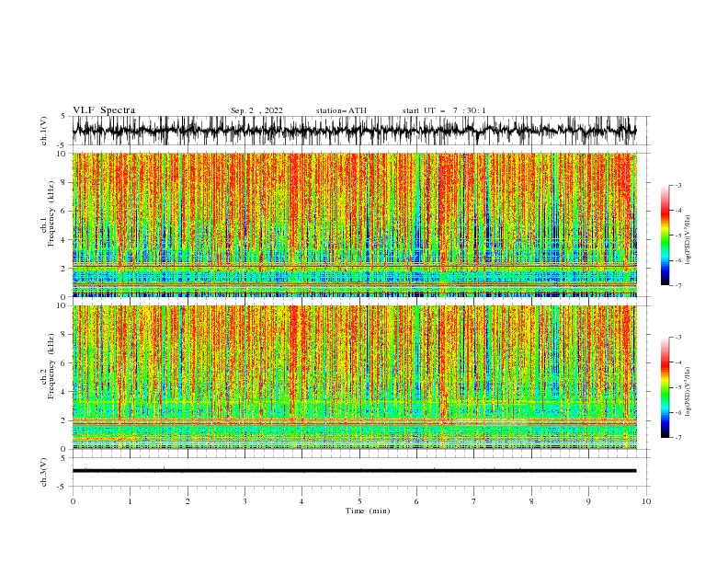Click "7" tick on the Time axis
This screenshot has height=563, width=728.
(x=474, y=501)
